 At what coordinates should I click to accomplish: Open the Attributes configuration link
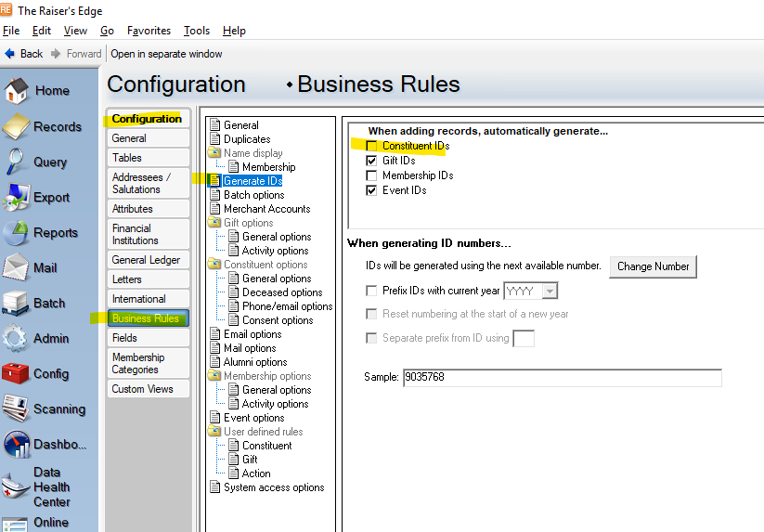point(148,209)
